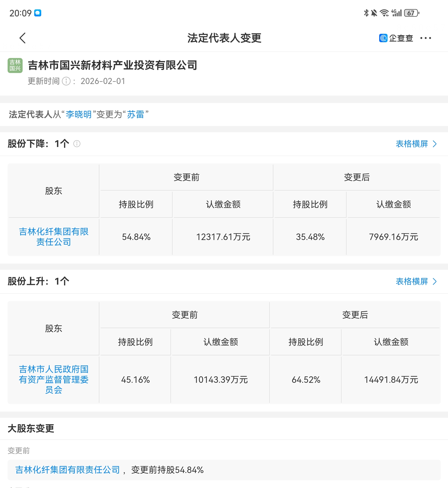Open 吉林化纤集团有限责任公司 under 大股东变更
This screenshot has width=448, height=488.
[68, 470]
